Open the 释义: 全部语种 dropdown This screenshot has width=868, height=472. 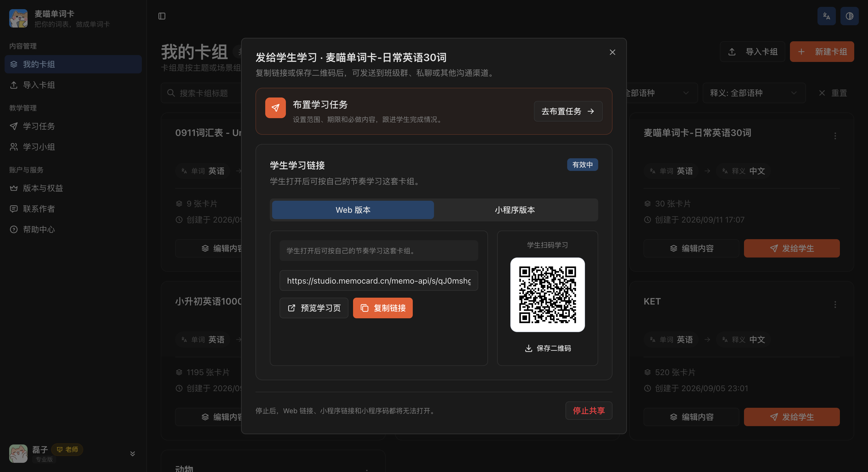(x=754, y=93)
